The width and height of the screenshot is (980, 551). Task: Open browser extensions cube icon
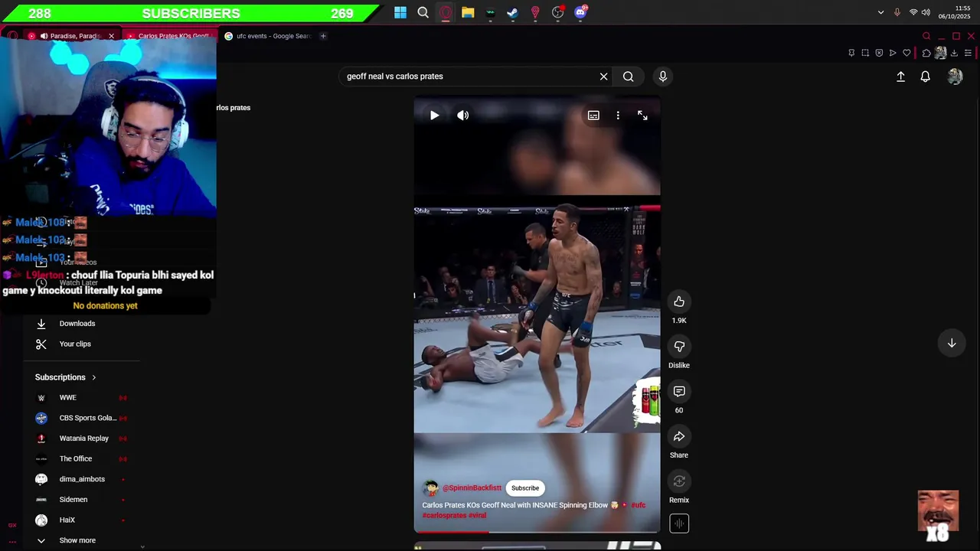pyautogui.click(x=926, y=53)
